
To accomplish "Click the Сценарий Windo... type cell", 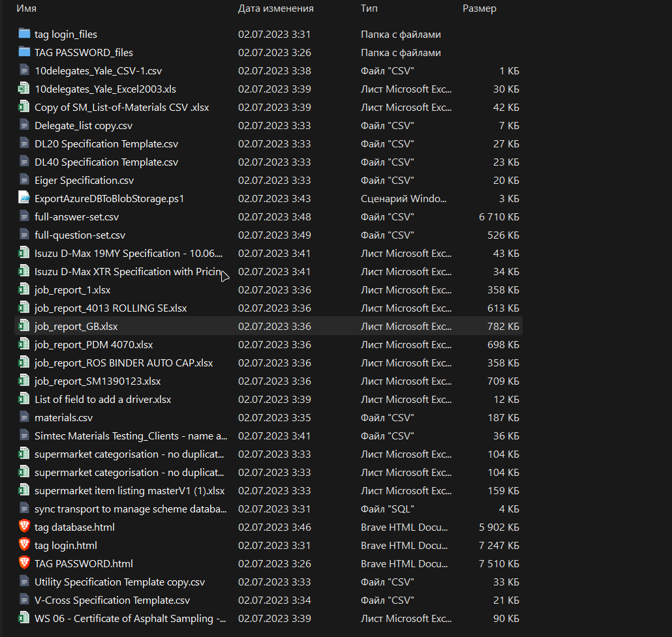I will (403, 199).
